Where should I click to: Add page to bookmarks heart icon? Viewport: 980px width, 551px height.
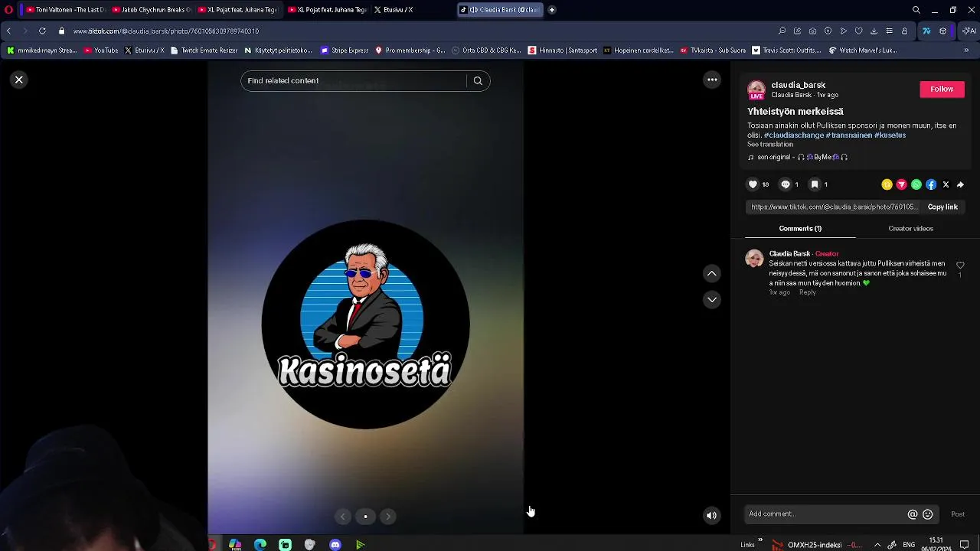point(858,31)
